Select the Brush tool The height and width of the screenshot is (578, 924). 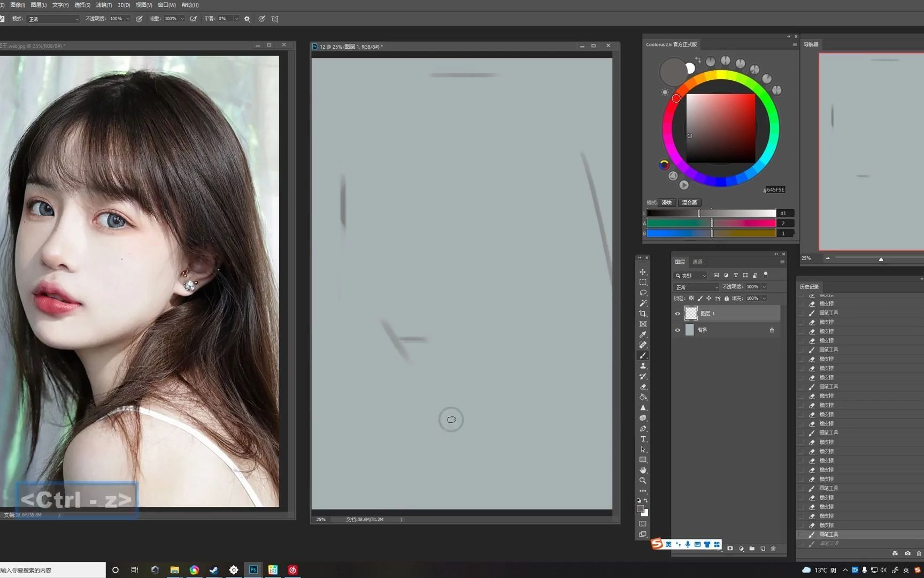pos(643,355)
